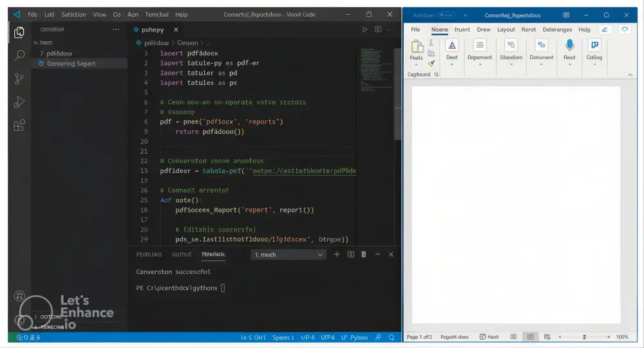Open Run and Debug in the activity bar
This screenshot has width=644, height=348.
[19, 102]
